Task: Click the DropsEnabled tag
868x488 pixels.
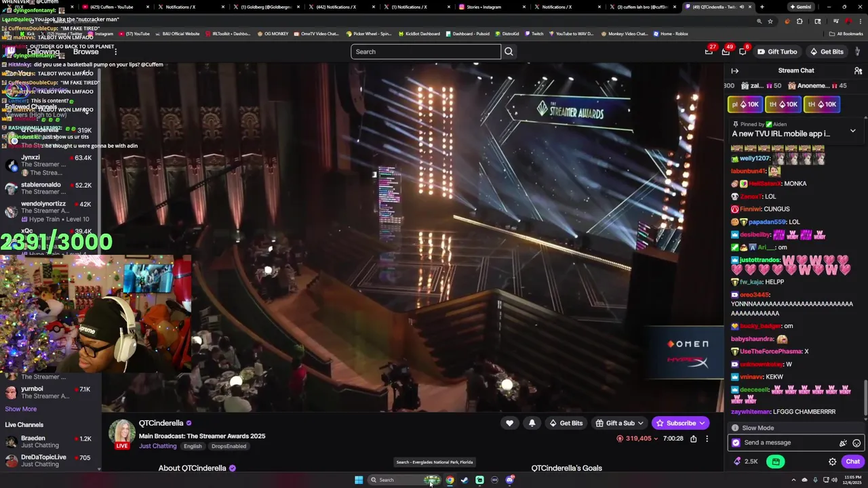Action: 229,446
